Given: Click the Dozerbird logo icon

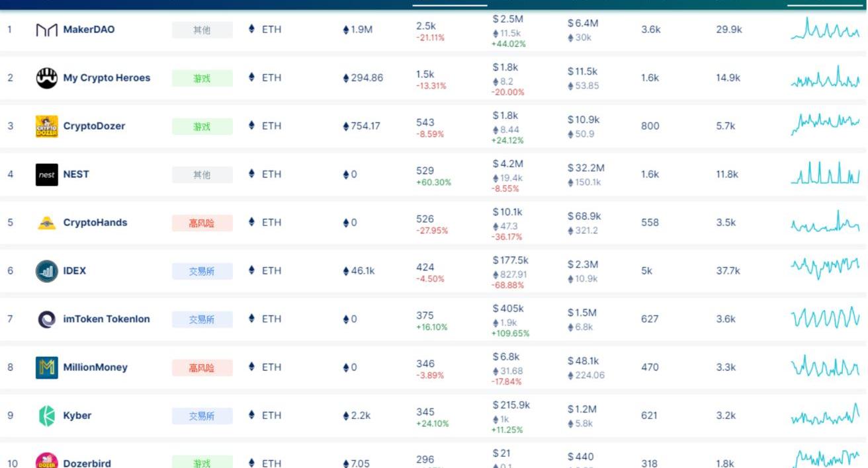Looking at the screenshot, I should tap(46, 461).
